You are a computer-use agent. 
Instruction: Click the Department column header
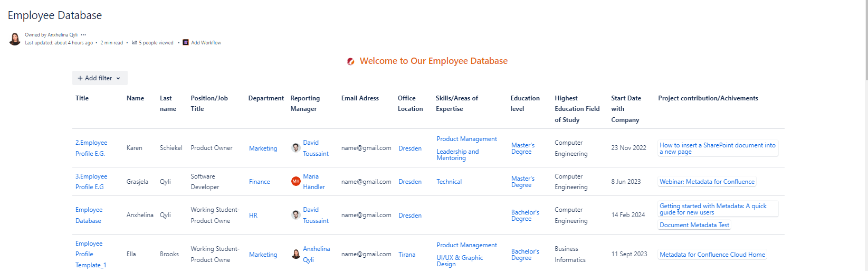coord(266,98)
